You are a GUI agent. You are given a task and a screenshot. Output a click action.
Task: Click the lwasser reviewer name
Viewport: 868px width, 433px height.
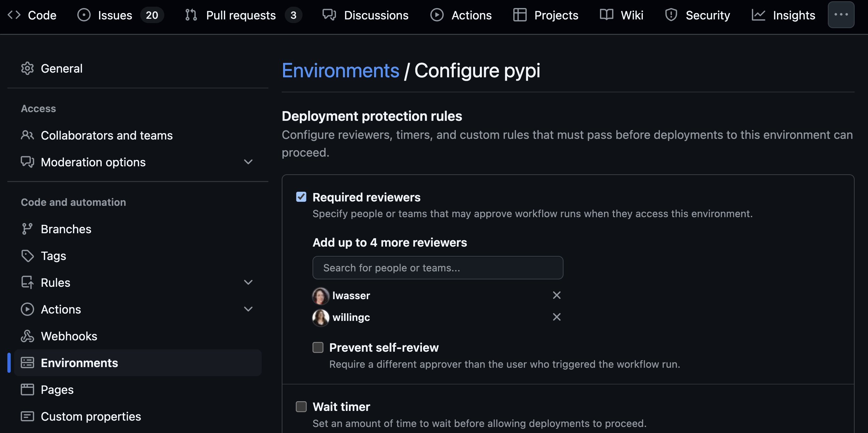tap(351, 295)
